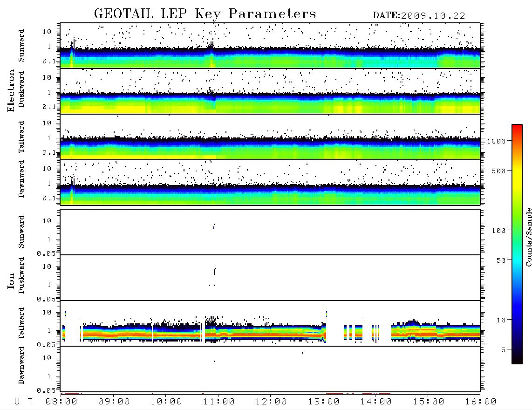Click the 10:00 time axis label

point(166,402)
